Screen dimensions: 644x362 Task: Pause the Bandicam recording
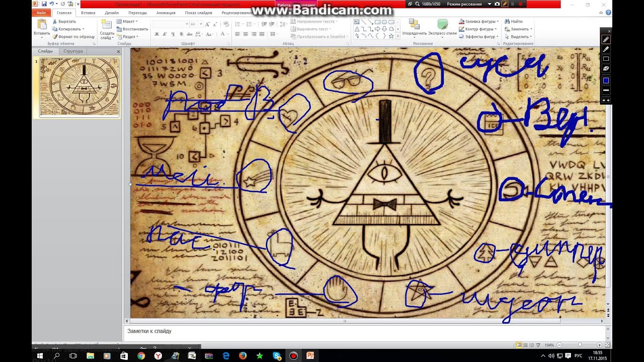[x=512, y=4]
